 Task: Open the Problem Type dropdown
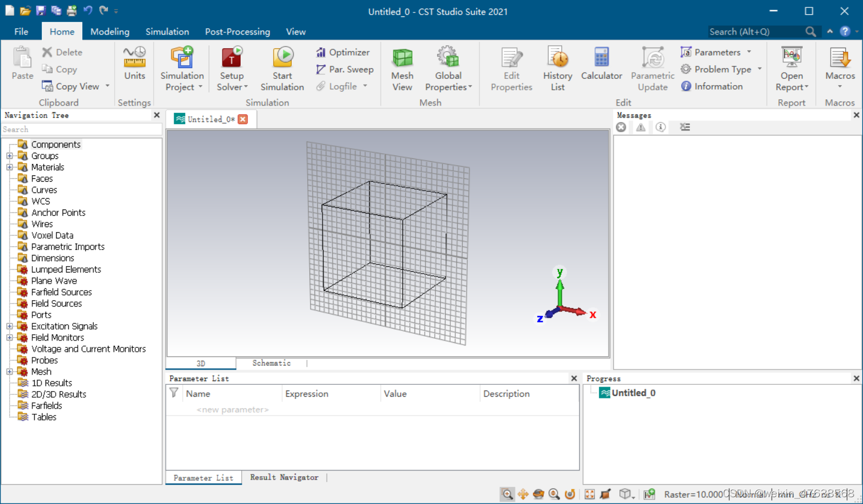tap(760, 69)
